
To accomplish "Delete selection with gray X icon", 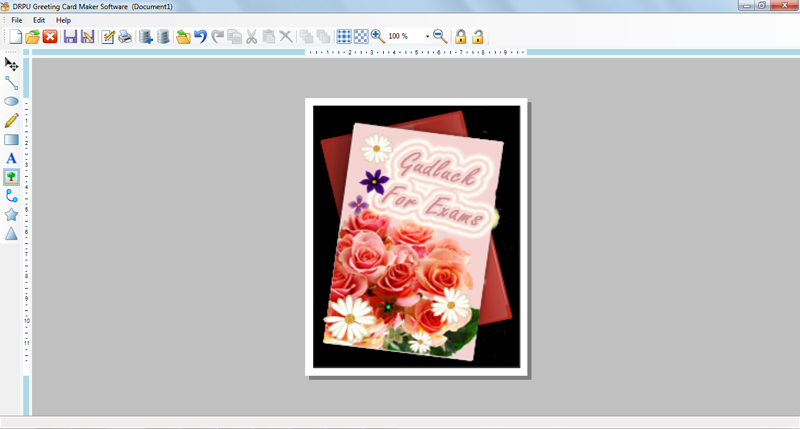I will pos(286,36).
